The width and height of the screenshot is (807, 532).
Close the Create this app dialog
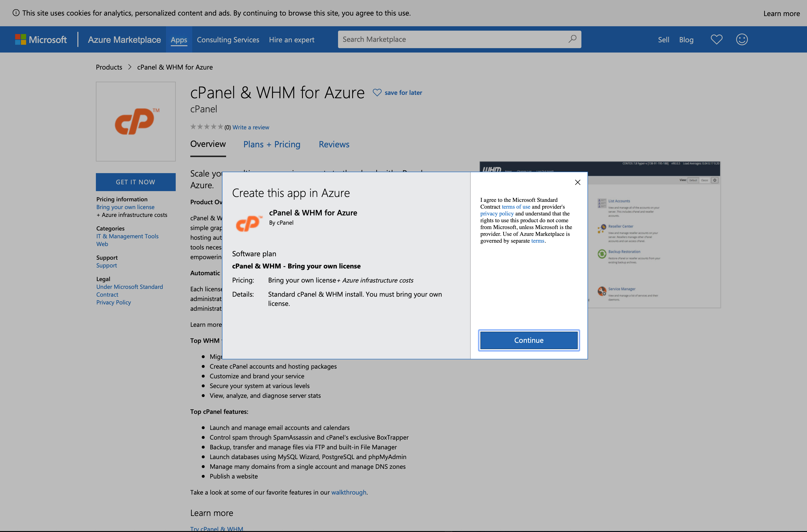click(x=578, y=182)
